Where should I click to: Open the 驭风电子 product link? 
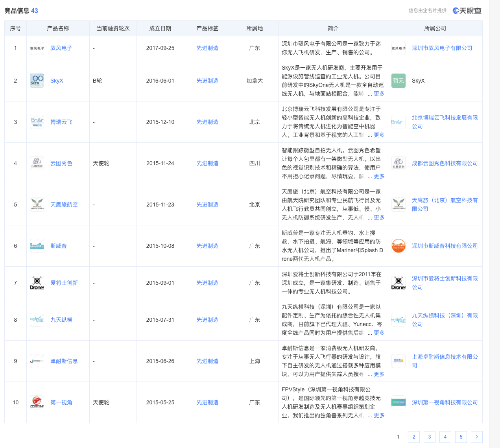61,48
